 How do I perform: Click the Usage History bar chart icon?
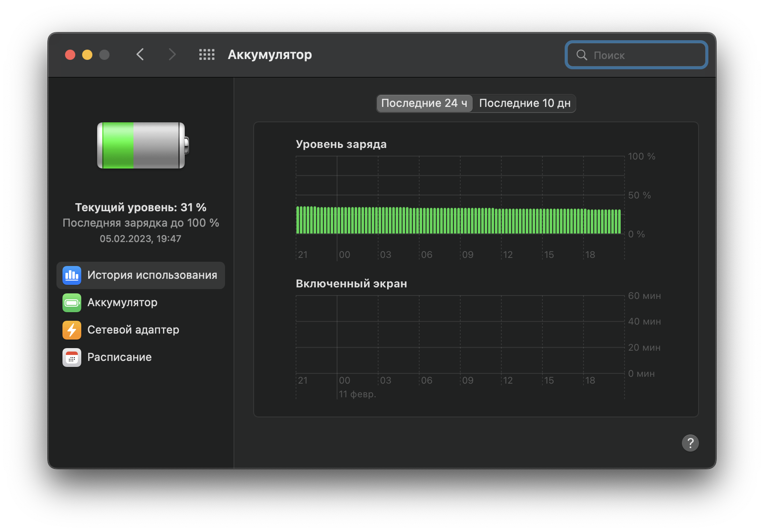[71, 275]
